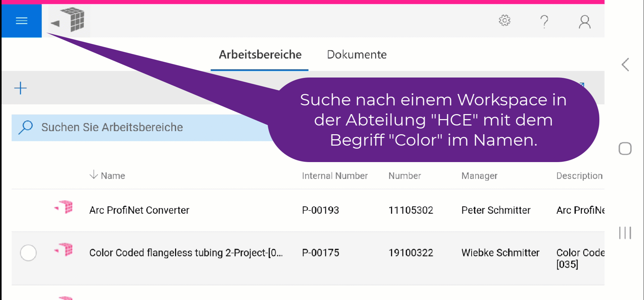Add a new workspace with plus icon
This screenshot has width=644, height=300.
coord(20,88)
